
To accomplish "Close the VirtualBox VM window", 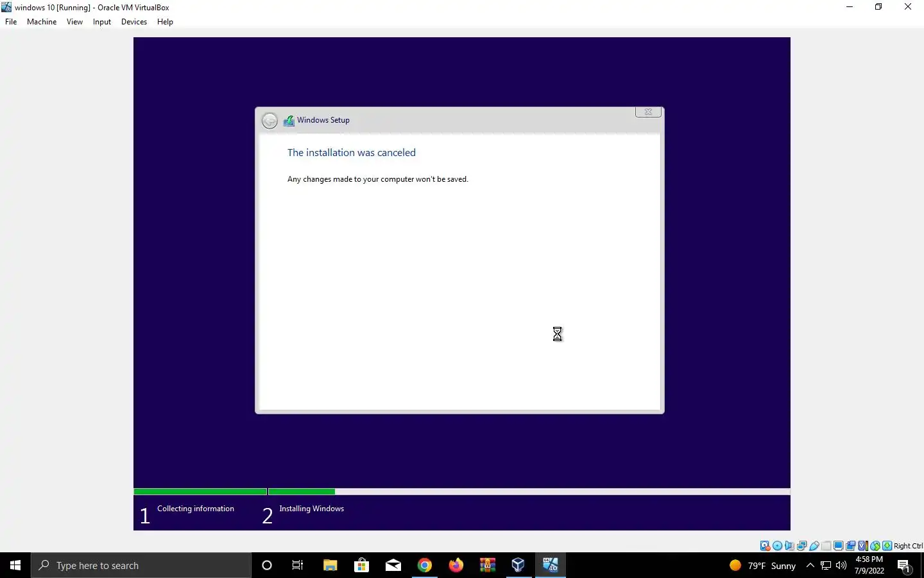I will tap(908, 7).
